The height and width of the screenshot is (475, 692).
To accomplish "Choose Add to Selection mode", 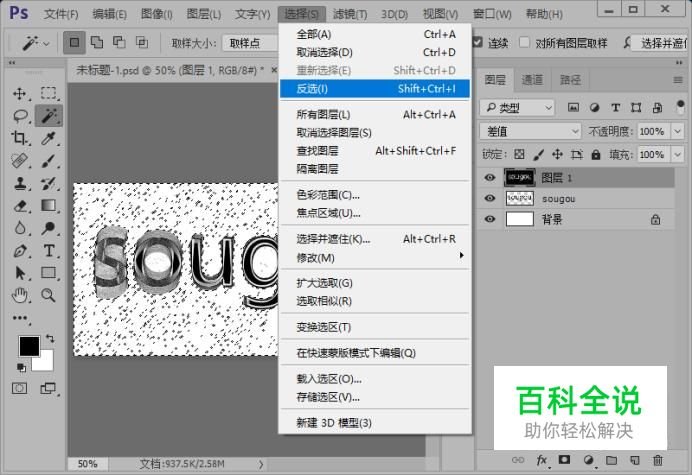I will click(97, 42).
